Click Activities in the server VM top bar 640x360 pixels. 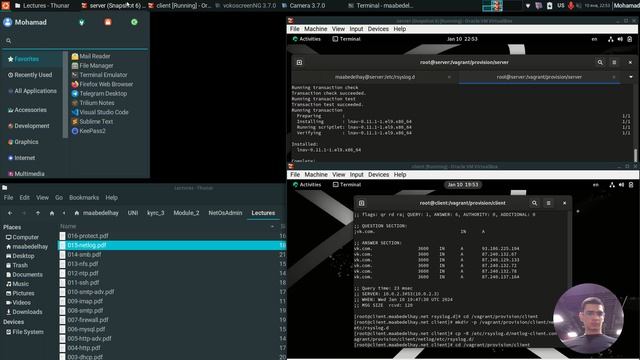pyautogui.click(x=307, y=39)
